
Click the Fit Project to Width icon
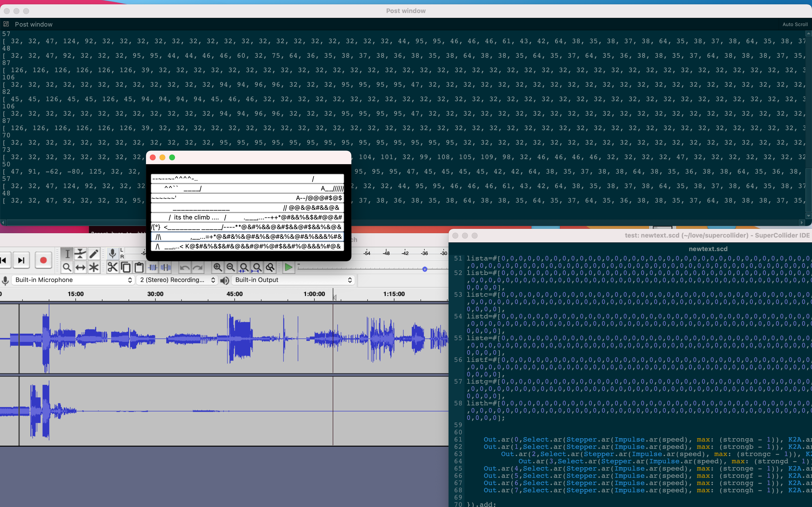pyautogui.click(x=257, y=267)
